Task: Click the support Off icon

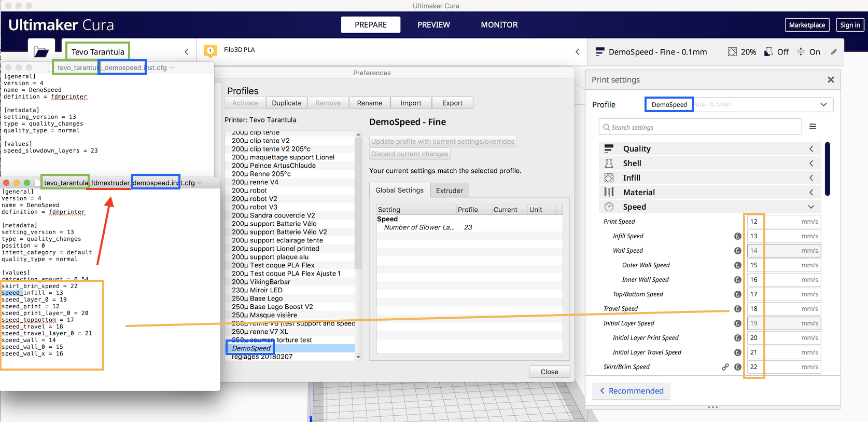Action: (768, 52)
